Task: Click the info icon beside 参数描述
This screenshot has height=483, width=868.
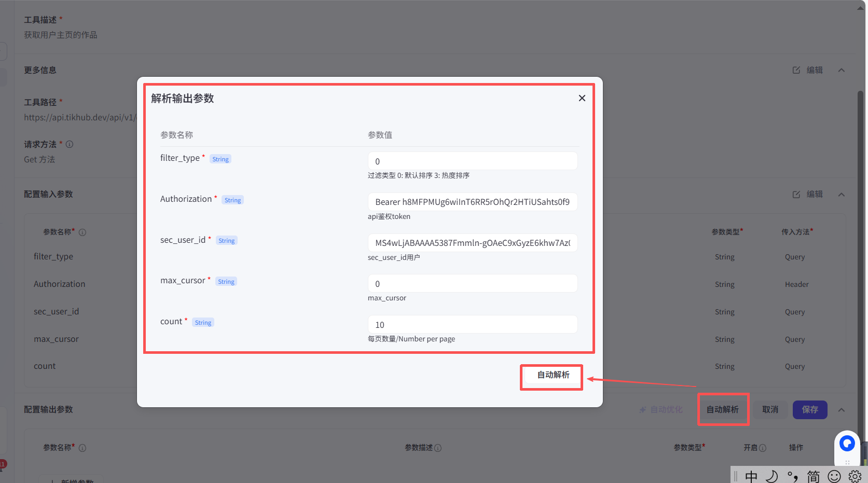Action: click(x=438, y=448)
